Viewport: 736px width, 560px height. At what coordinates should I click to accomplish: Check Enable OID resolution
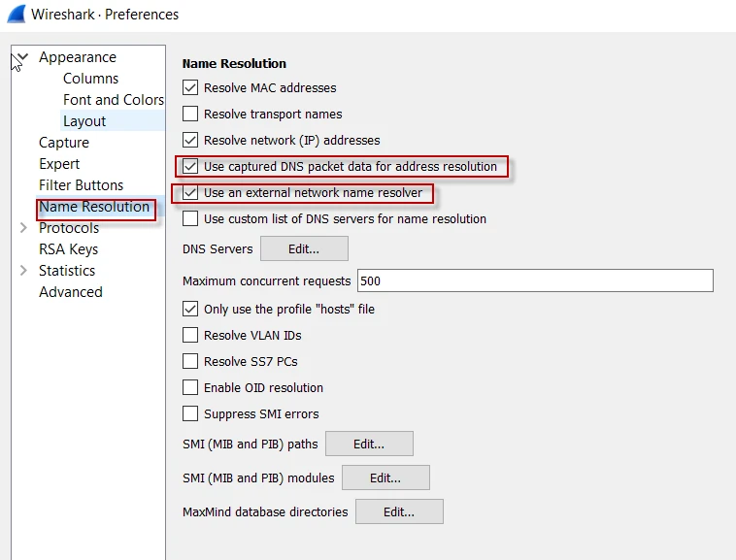(x=190, y=388)
